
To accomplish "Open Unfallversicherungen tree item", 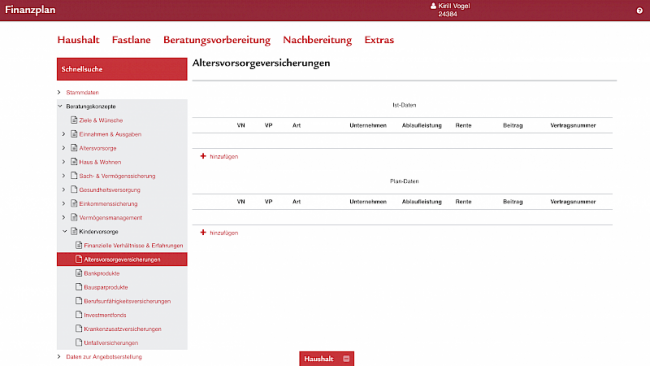I will click(x=111, y=343).
